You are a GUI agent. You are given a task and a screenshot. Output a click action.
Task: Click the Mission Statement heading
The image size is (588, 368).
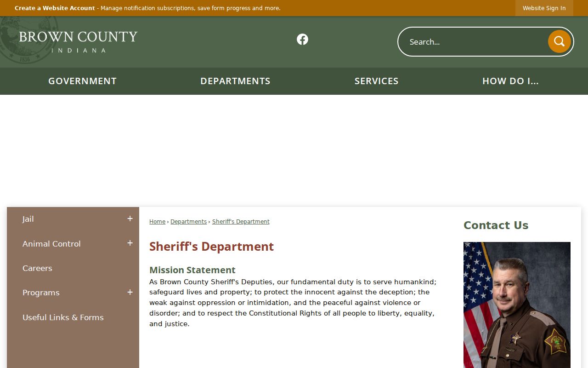click(x=192, y=270)
